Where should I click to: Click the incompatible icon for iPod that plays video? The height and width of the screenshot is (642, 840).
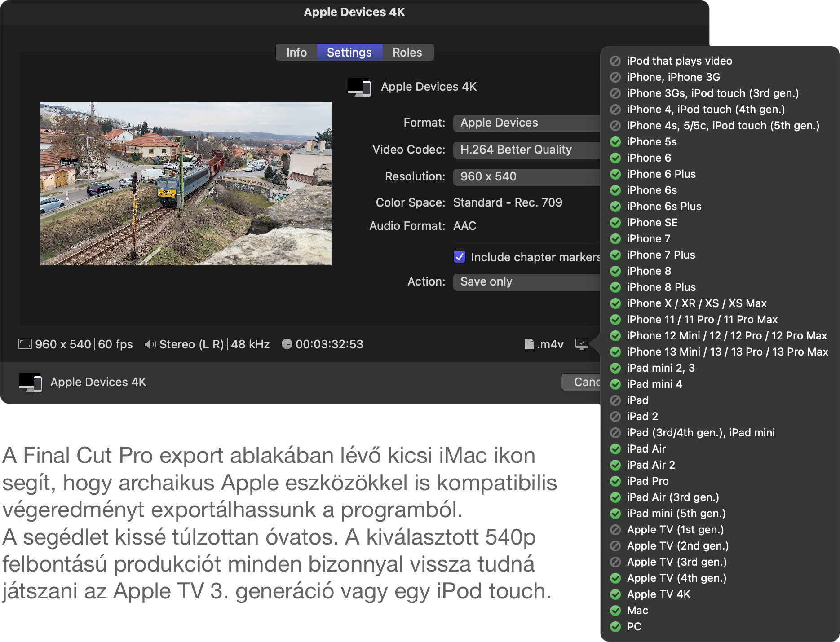pos(615,61)
